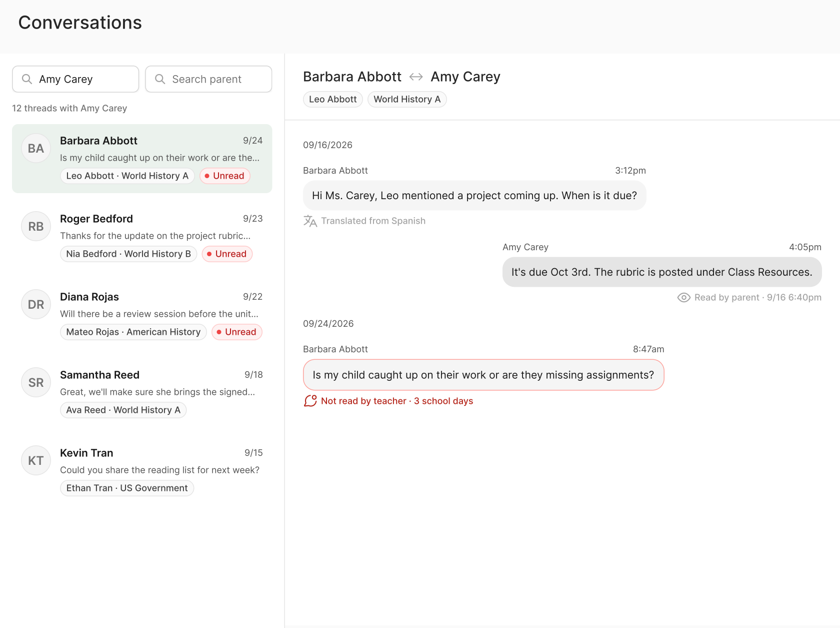Focus the Search parent input field
The image size is (840, 628).
coord(208,79)
